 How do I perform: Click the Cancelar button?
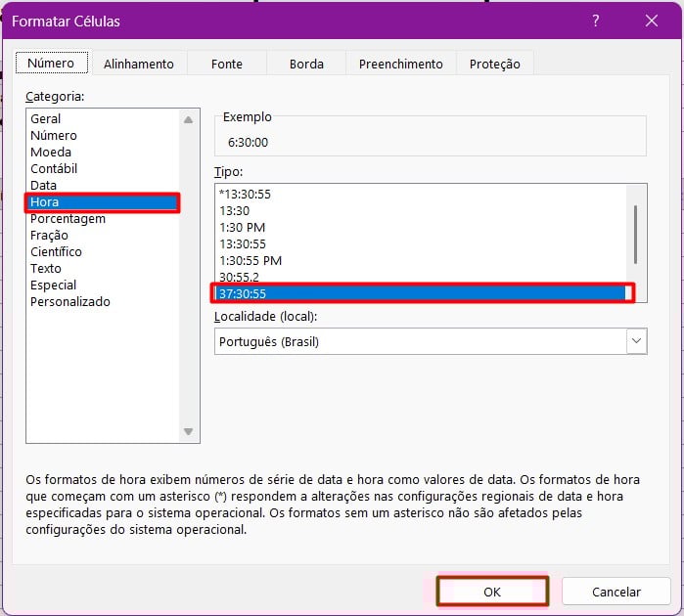click(616, 592)
